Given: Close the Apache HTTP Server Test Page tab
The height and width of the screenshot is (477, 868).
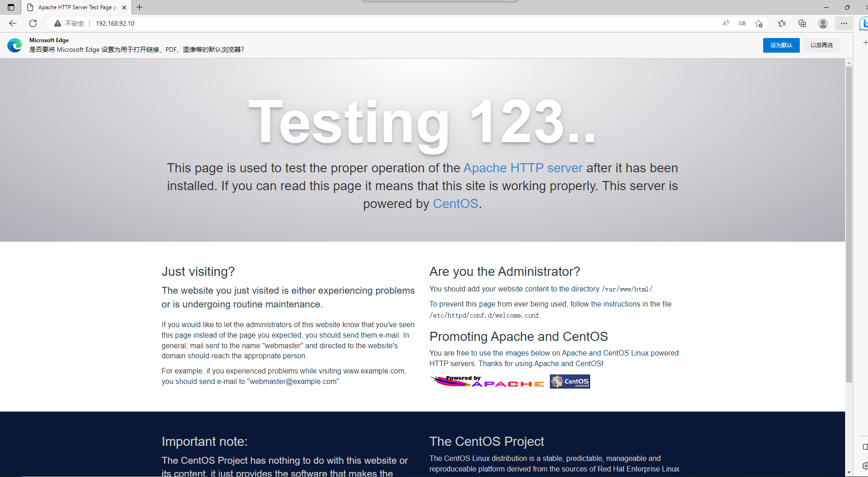Looking at the screenshot, I should [x=124, y=7].
